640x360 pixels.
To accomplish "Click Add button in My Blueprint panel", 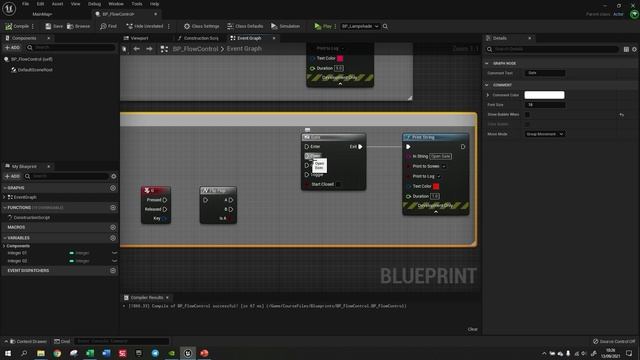I will (12, 176).
